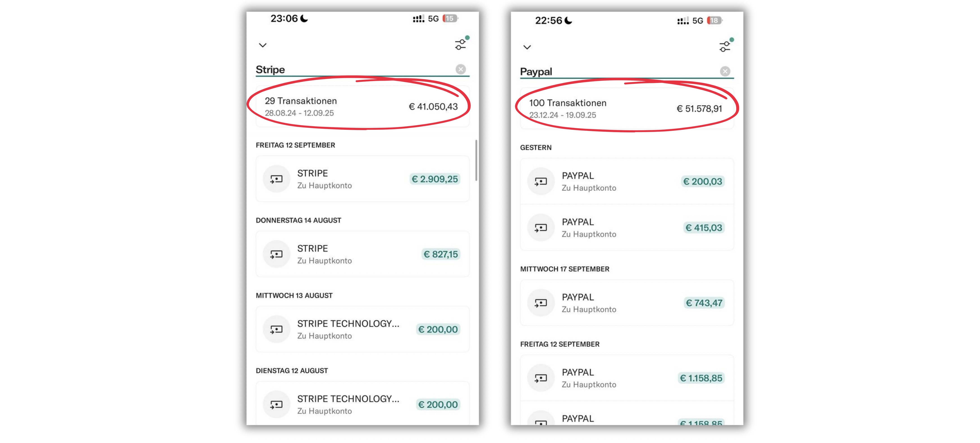The height and width of the screenshot is (443, 980).
Task: Click the transfer icon beside the € 743,47 Paypal payment
Action: [x=540, y=303]
